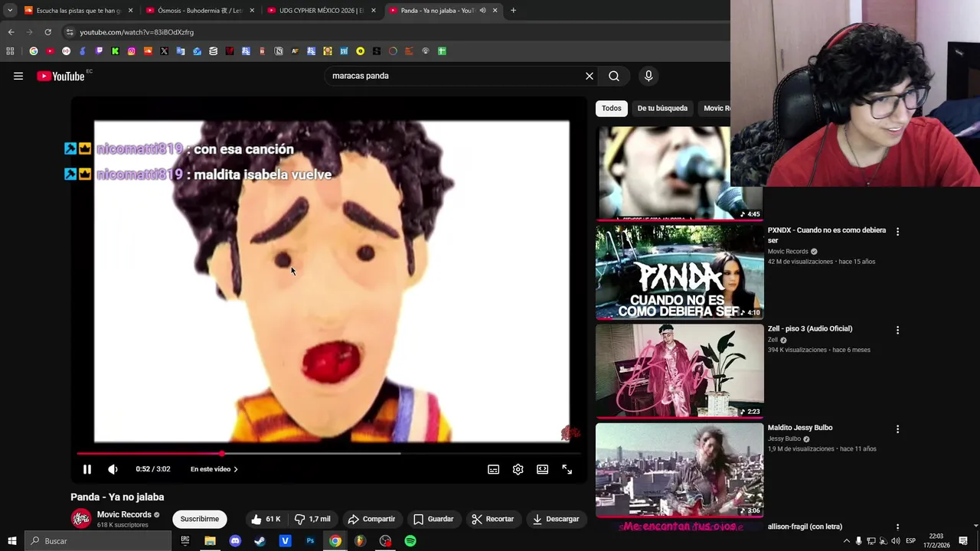Open options menu for 'Zell - piso 3'
Viewport: 980px width, 551px height.
point(897,330)
